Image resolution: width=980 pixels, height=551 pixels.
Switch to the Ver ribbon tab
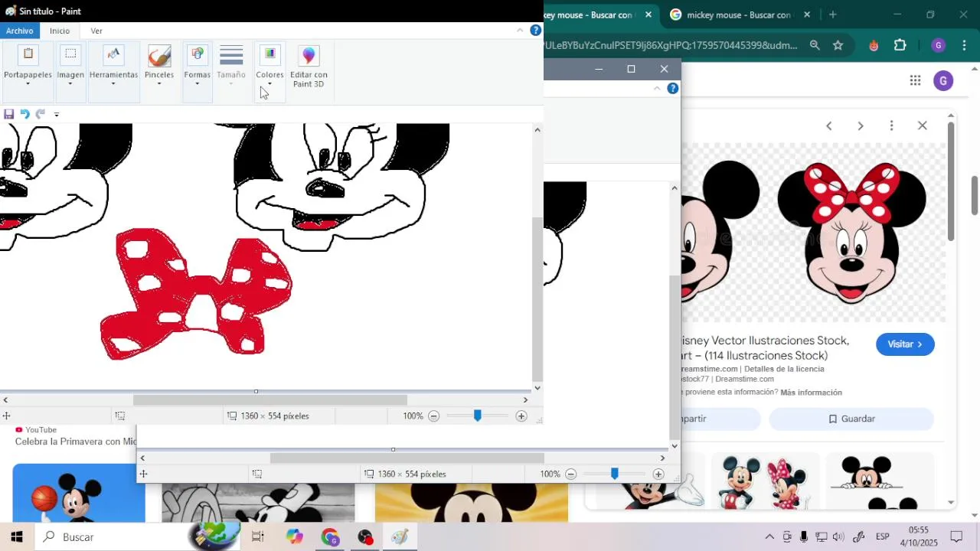coord(96,31)
